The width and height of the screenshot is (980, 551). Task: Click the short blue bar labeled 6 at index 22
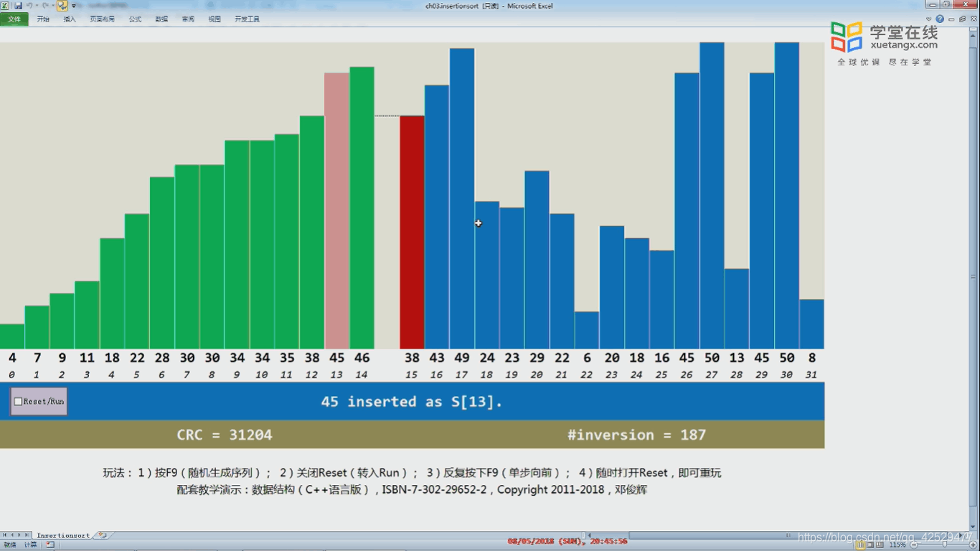click(x=587, y=331)
